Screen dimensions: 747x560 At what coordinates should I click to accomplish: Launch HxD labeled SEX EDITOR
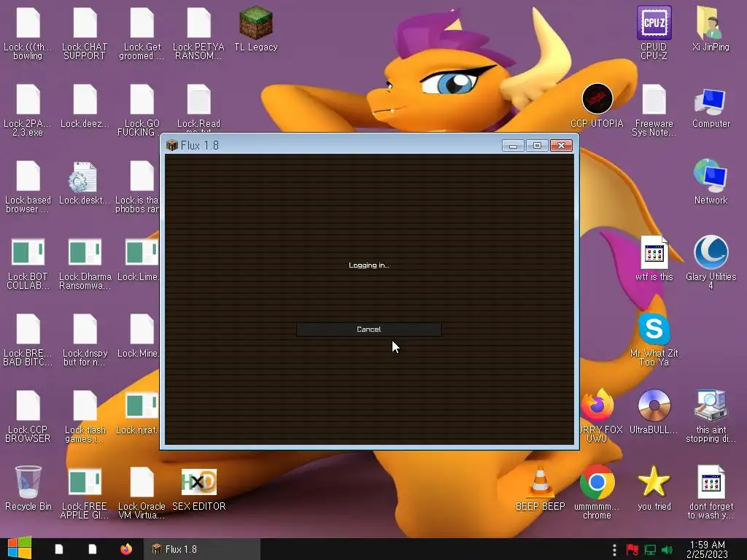[x=198, y=489]
